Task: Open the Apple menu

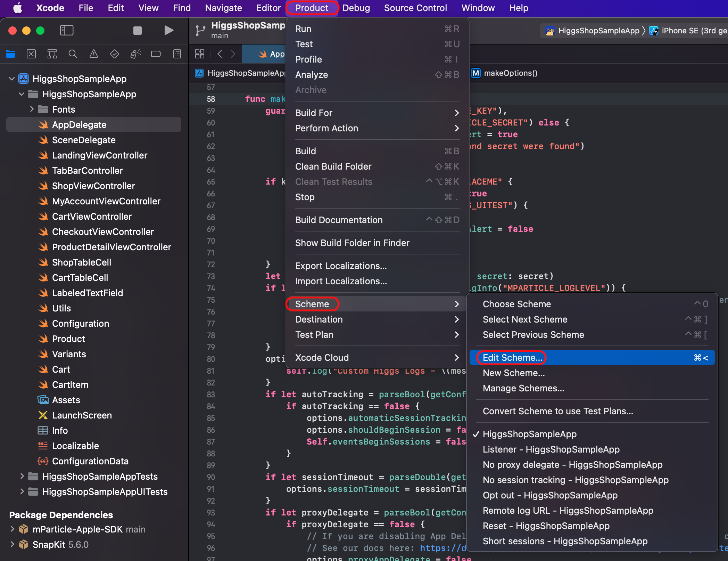Action: coord(17,8)
